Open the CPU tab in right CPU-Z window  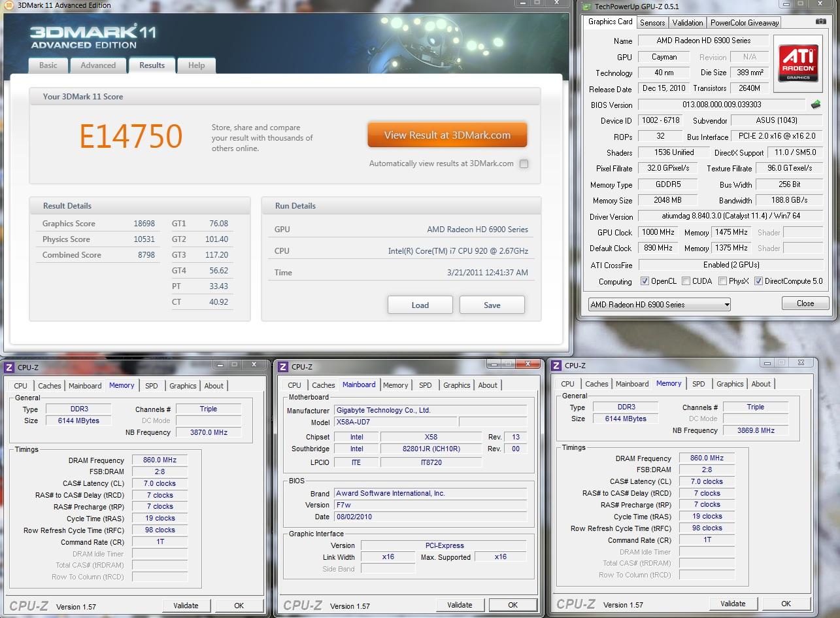[x=568, y=384]
